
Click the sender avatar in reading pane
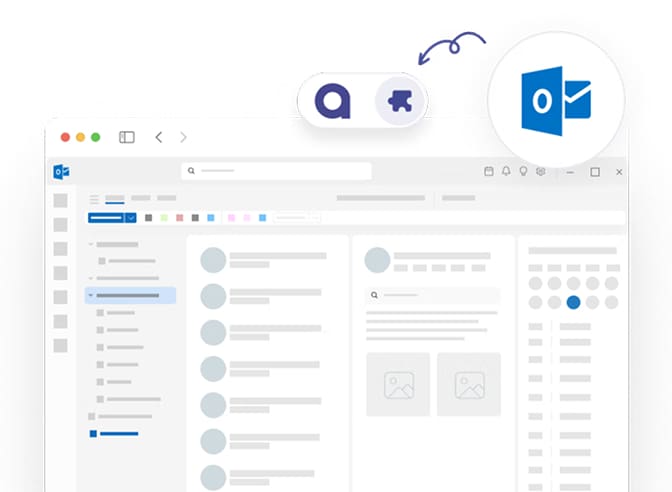coord(377,260)
